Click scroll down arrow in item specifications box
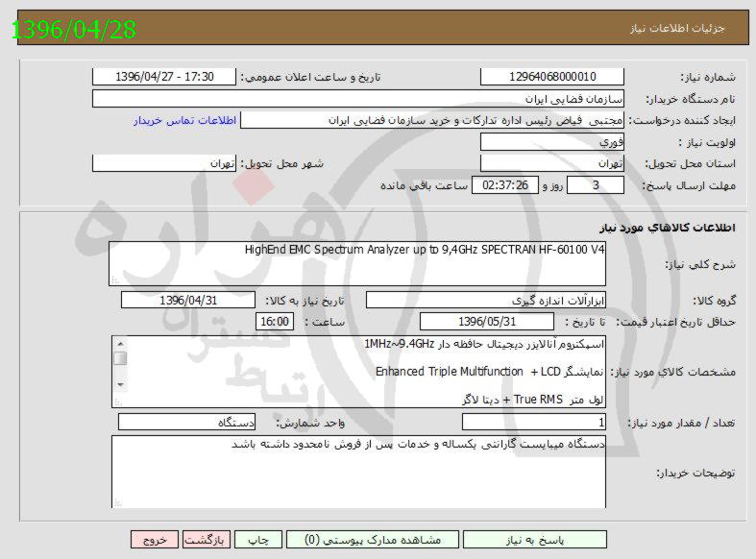The height and width of the screenshot is (559, 756). coord(120,384)
